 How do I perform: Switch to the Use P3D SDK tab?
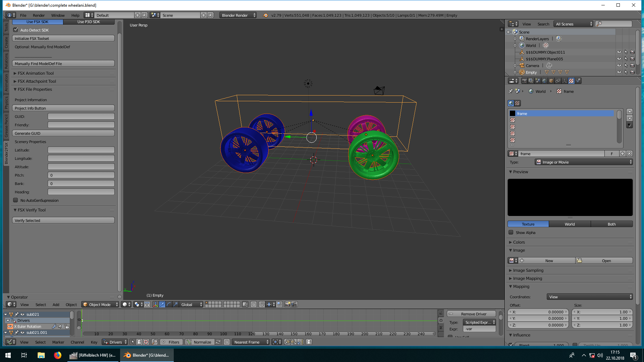tap(89, 22)
